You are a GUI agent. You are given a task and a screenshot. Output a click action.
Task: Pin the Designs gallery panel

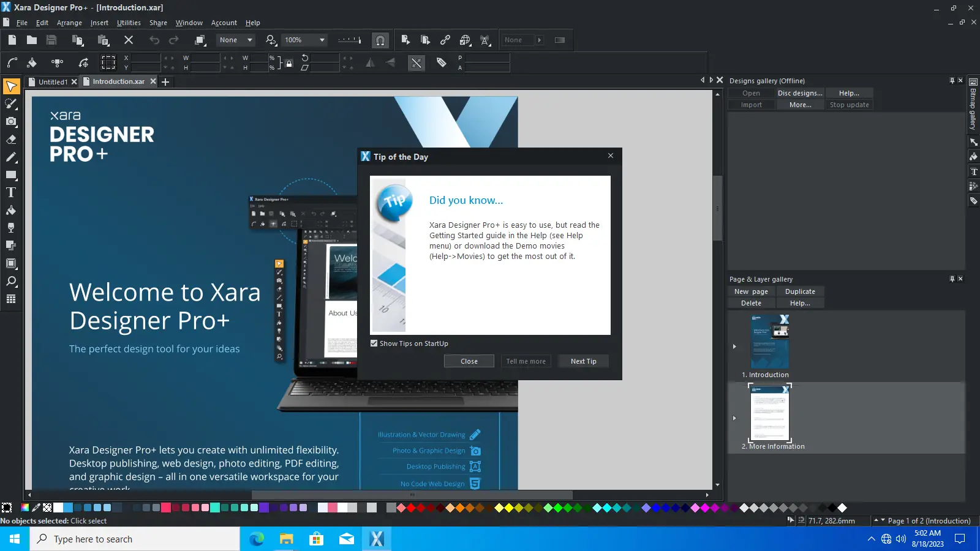point(952,80)
